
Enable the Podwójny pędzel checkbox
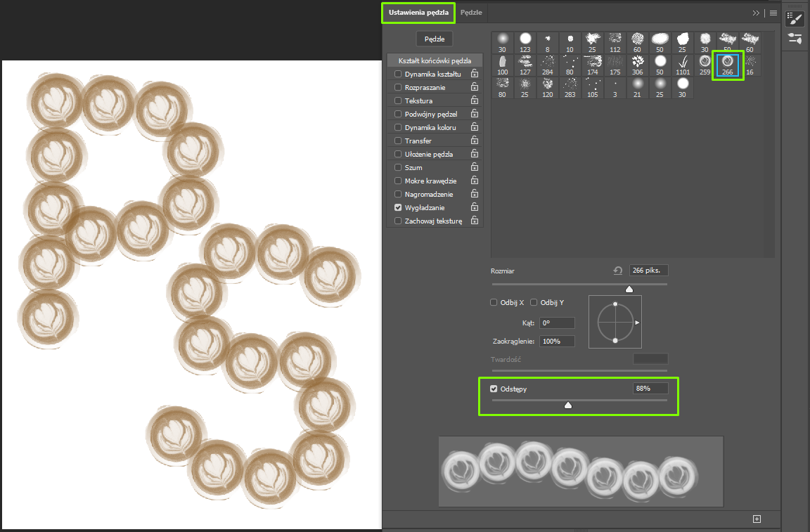pos(398,114)
